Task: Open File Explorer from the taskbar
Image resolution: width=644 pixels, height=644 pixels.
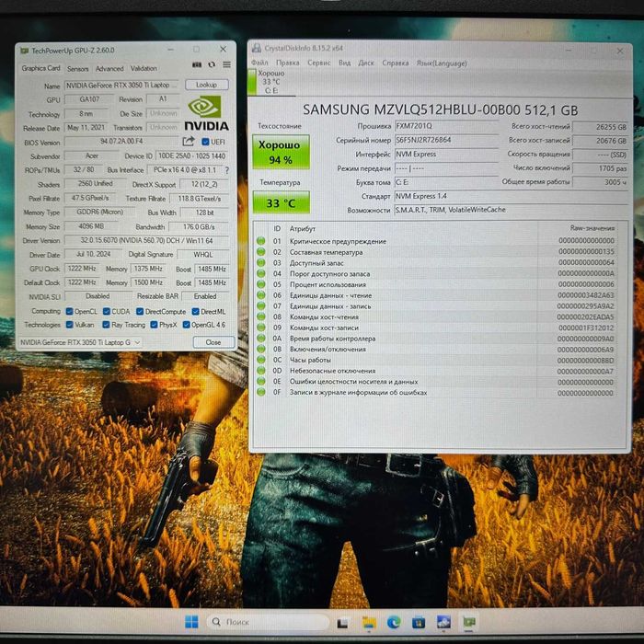Action: 369,623
